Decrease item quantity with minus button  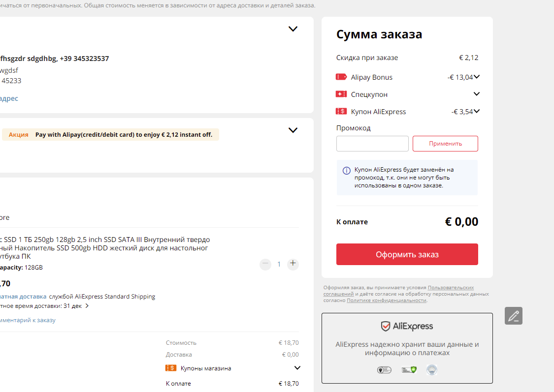coord(265,264)
